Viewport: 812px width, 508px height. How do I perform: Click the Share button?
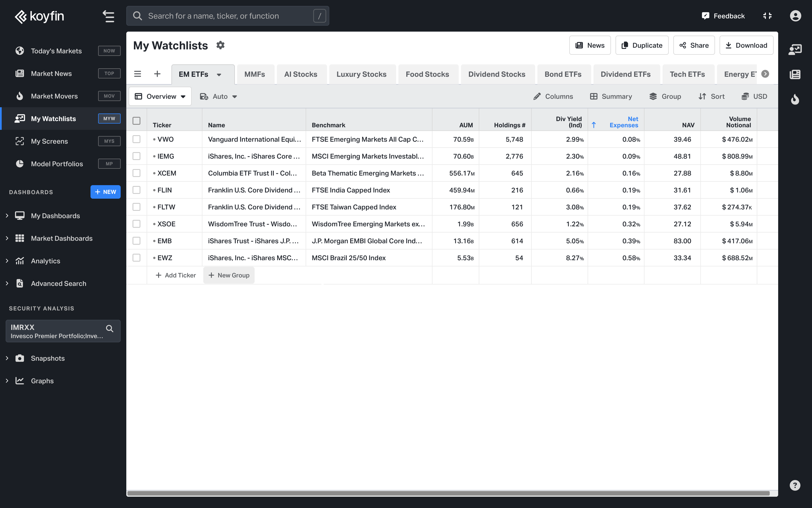tap(694, 45)
